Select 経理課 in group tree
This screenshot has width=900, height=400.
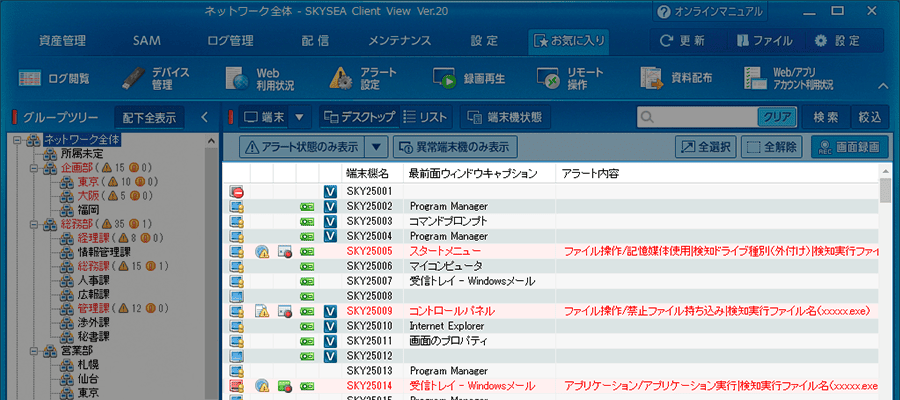(x=94, y=238)
